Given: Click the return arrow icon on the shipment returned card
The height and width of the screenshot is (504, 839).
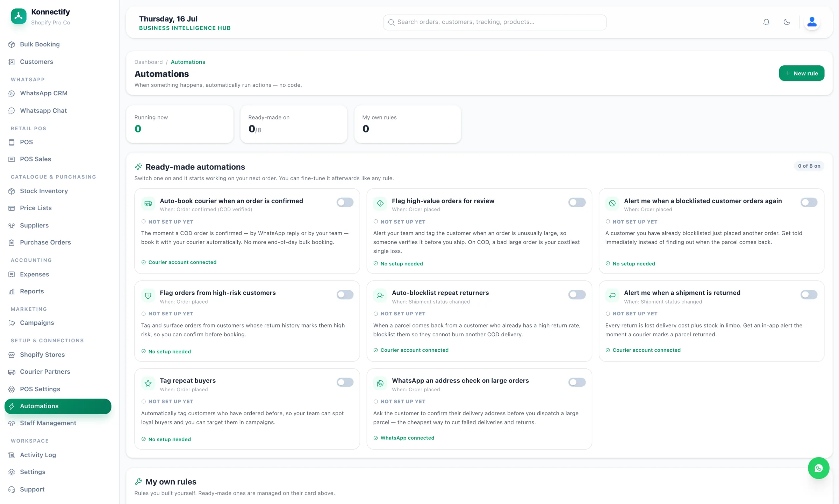Looking at the screenshot, I should coord(612,295).
